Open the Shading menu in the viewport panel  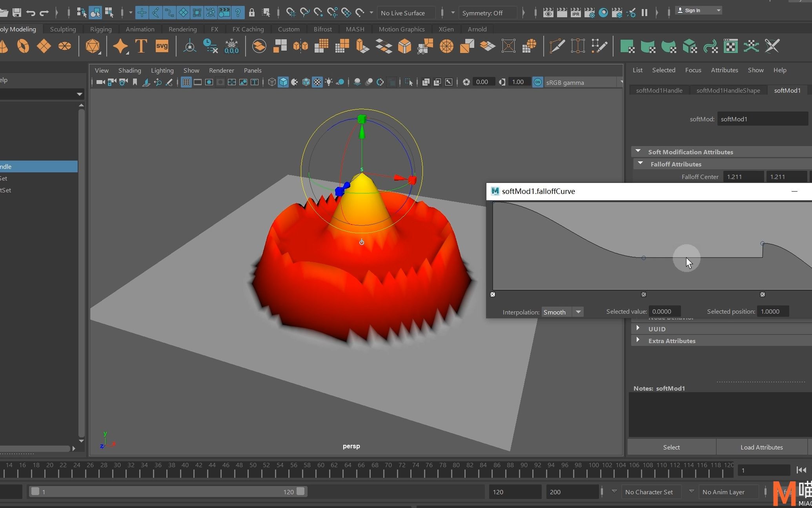[129, 70]
